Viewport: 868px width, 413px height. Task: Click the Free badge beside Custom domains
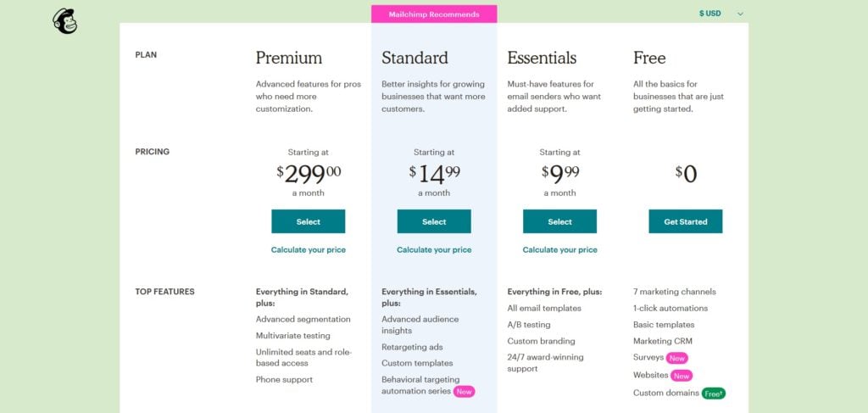pos(714,393)
